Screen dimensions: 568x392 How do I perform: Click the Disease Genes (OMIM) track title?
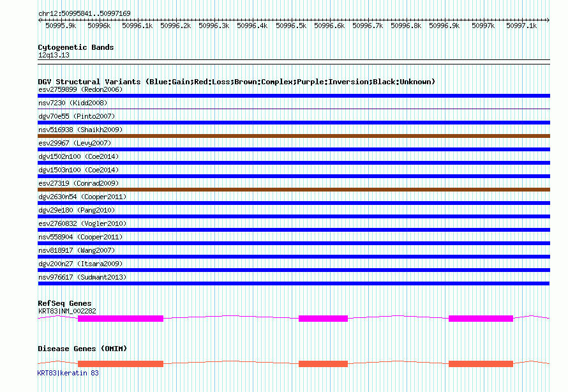coord(82,349)
